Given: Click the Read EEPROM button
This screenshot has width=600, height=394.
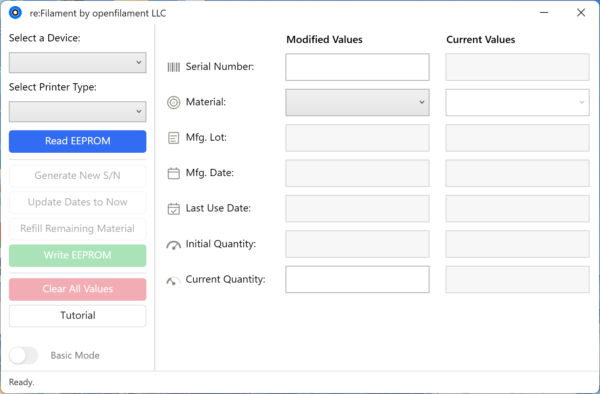Looking at the screenshot, I should coord(78,141).
